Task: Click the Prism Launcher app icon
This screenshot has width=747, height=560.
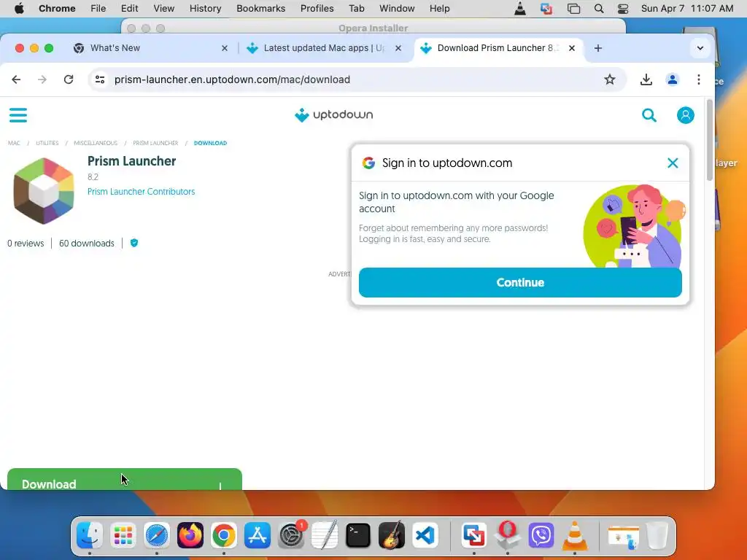Action: pyautogui.click(x=44, y=190)
